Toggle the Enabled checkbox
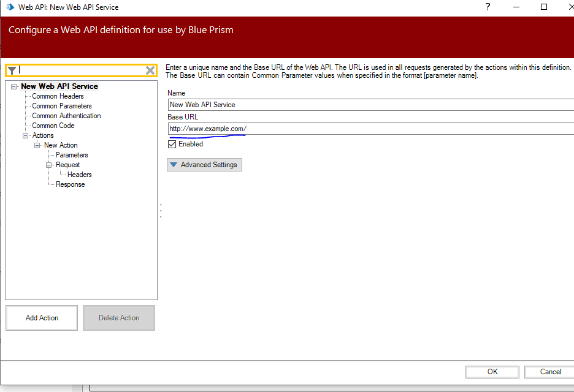 click(172, 144)
